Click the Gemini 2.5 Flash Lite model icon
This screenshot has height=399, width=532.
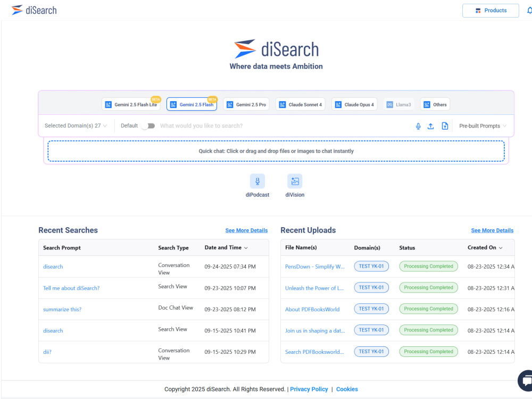108,104
